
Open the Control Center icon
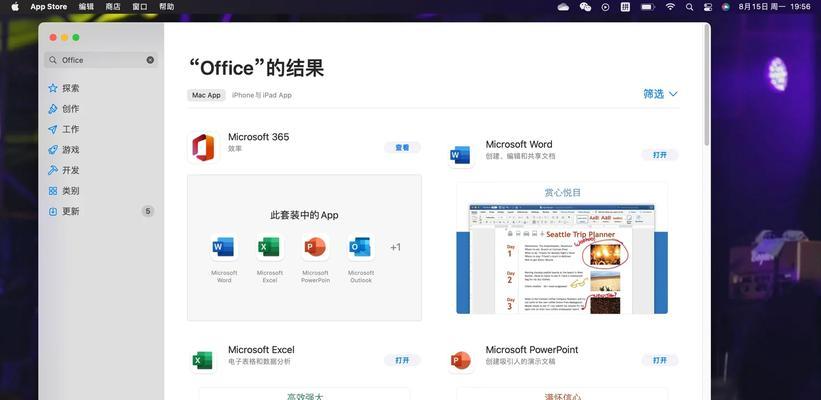point(708,7)
